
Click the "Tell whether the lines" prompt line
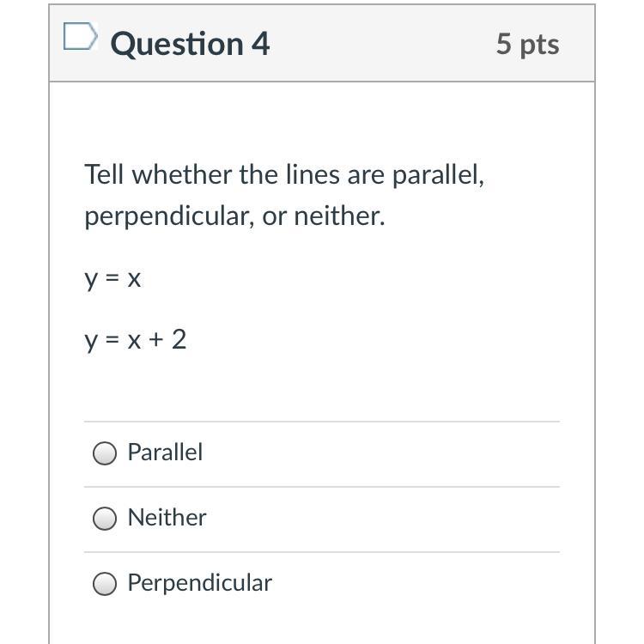point(284,175)
